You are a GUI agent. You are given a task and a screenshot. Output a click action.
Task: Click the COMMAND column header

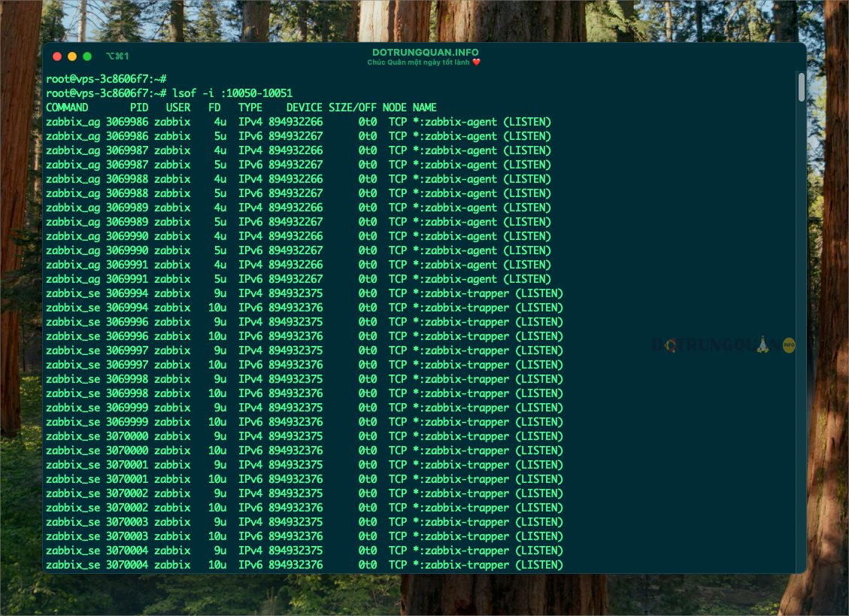point(67,108)
